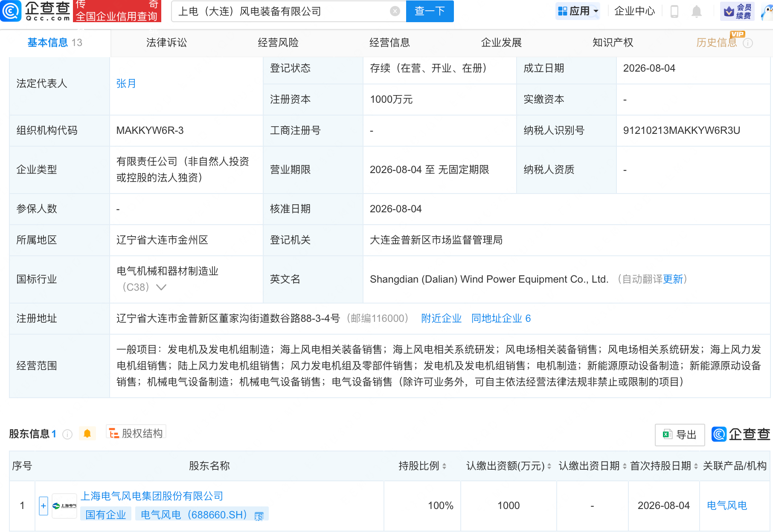Click the 查一下 search button
The width and height of the screenshot is (773, 532).
click(x=430, y=11)
